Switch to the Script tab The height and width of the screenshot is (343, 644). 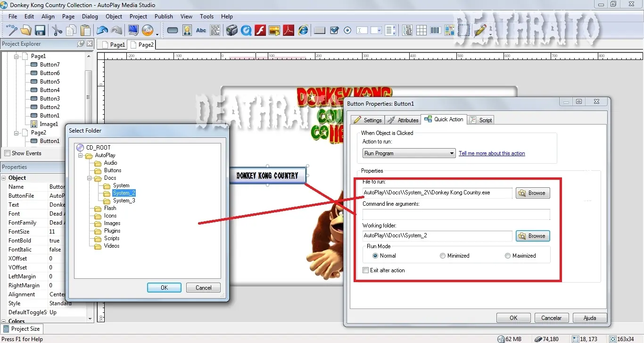pos(480,120)
